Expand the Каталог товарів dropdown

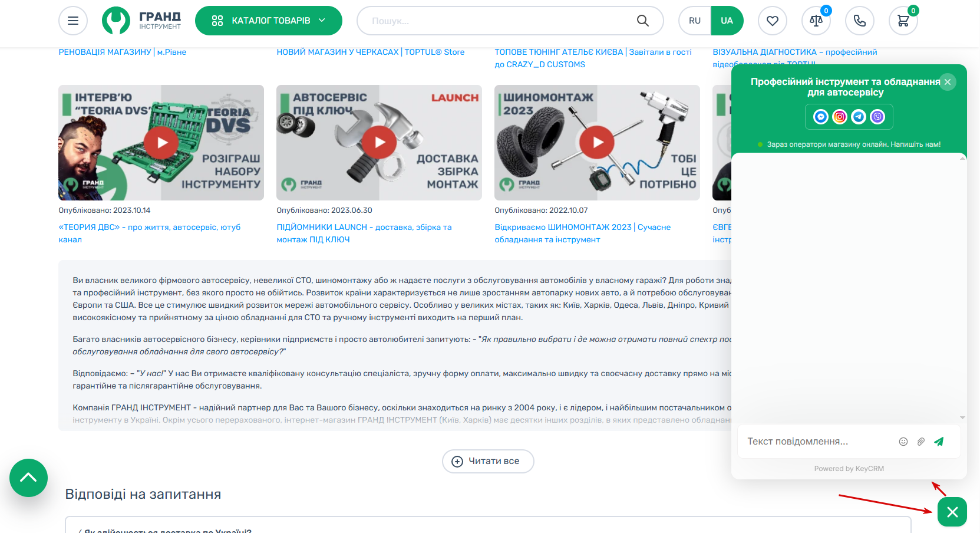[269, 21]
